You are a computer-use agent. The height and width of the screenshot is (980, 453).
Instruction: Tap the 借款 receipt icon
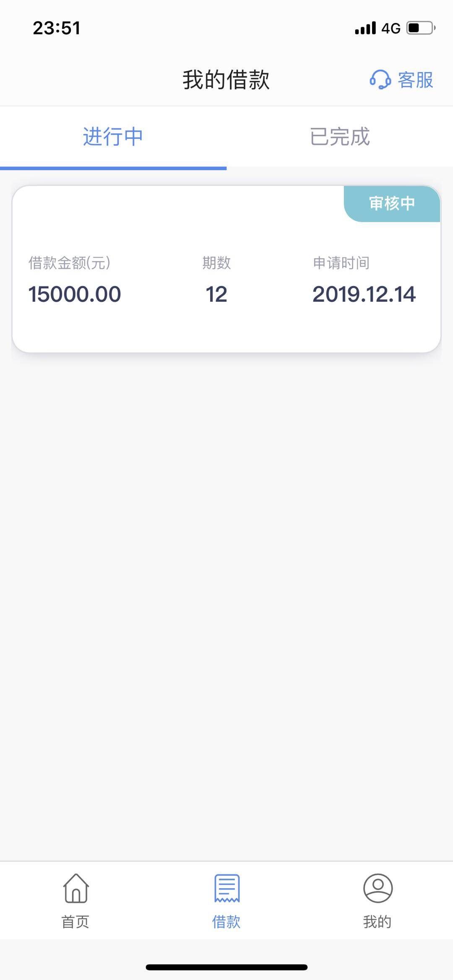[x=226, y=888]
